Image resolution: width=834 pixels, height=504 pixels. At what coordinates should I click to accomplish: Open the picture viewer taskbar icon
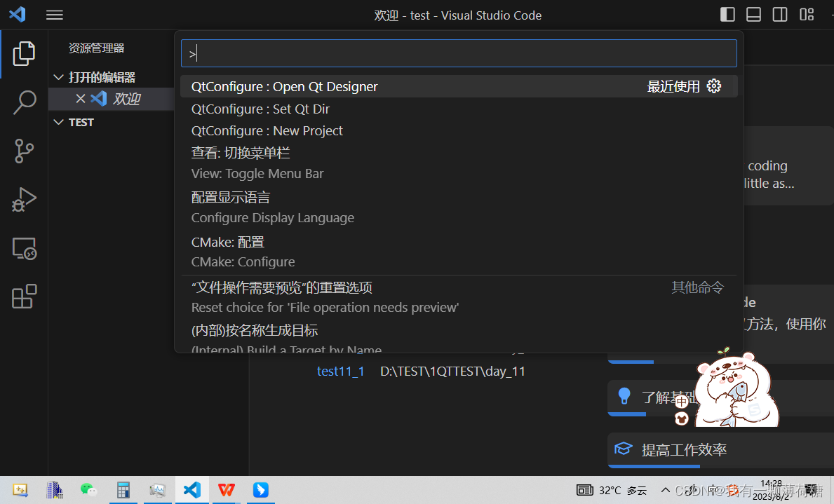pos(157,490)
